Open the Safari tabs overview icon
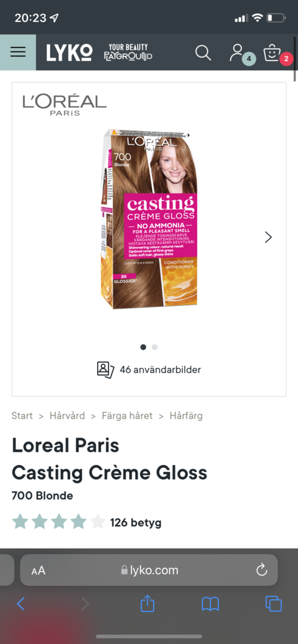The height and width of the screenshot is (644, 298). tap(274, 604)
